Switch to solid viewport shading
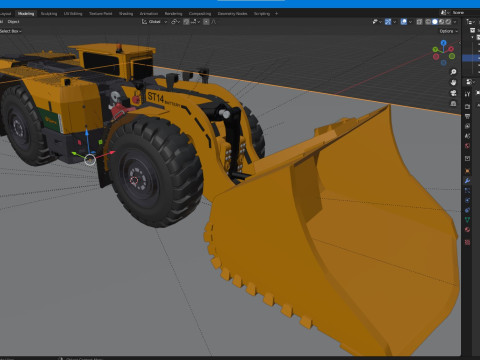This screenshot has width=480, height=360. point(435,22)
